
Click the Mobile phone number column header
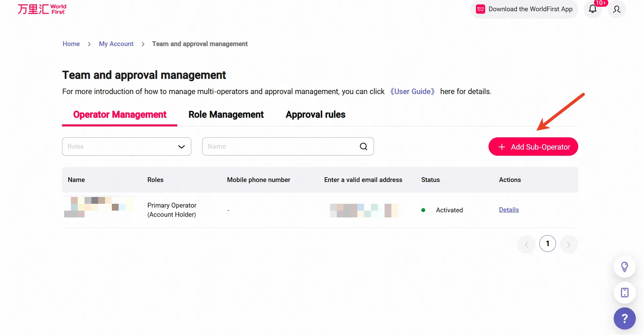tap(258, 180)
